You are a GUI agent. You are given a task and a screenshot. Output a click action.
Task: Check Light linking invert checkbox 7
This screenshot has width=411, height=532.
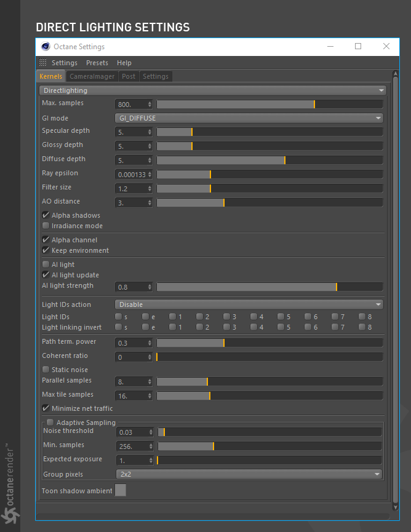[x=335, y=327]
